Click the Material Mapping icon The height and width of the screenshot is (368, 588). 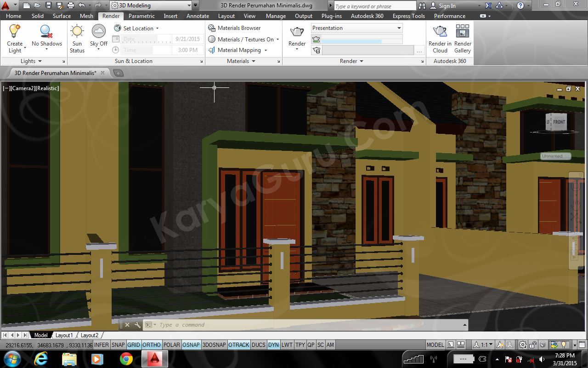click(212, 50)
